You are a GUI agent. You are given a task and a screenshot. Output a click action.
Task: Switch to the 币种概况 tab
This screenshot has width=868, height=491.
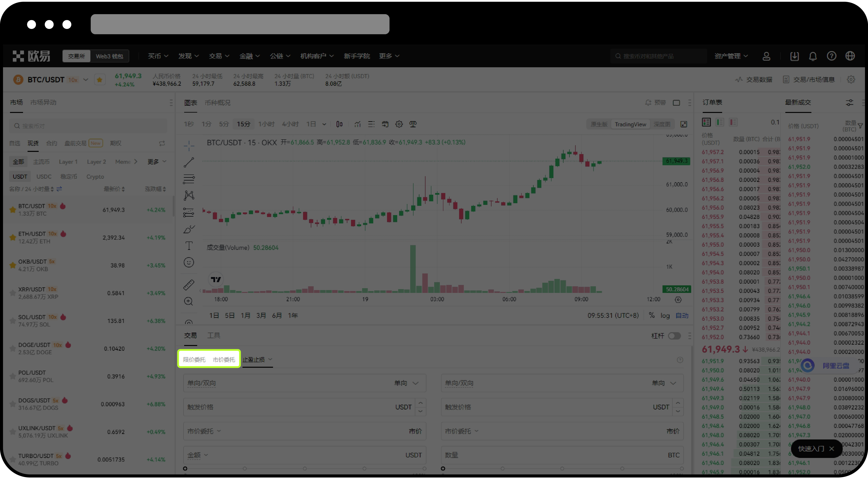point(217,103)
